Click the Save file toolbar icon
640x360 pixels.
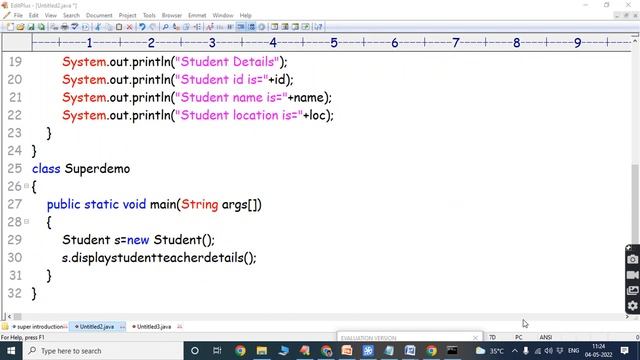click(x=31, y=27)
